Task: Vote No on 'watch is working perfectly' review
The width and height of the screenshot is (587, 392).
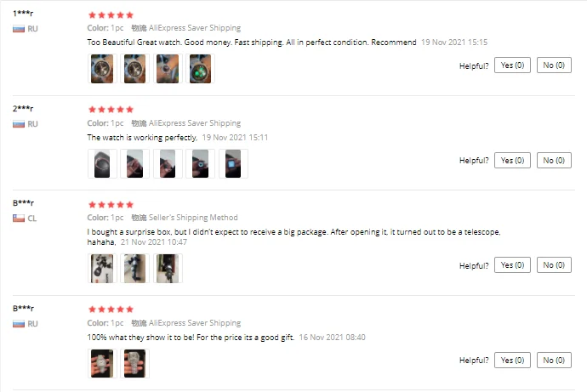Action: point(554,161)
